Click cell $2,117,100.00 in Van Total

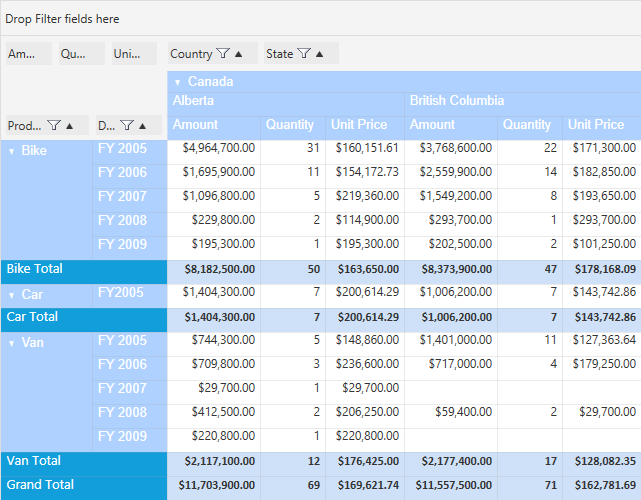214,464
